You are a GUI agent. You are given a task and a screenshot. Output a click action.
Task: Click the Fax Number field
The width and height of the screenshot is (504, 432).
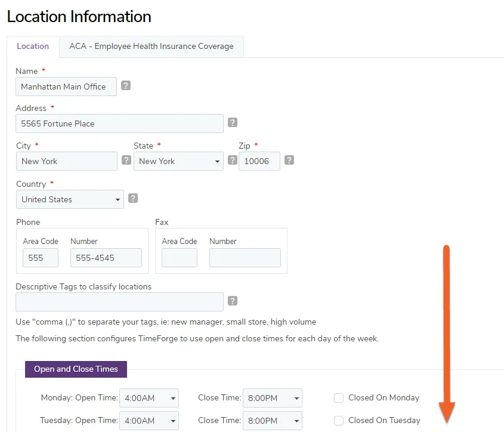(x=245, y=258)
